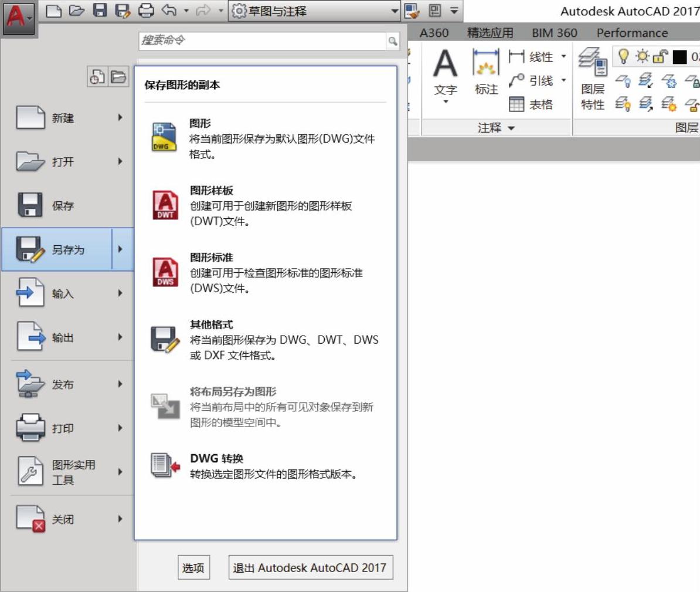Click 退出 Autodesk AutoCAD 2017 button
700x592 pixels.
tap(311, 567)
